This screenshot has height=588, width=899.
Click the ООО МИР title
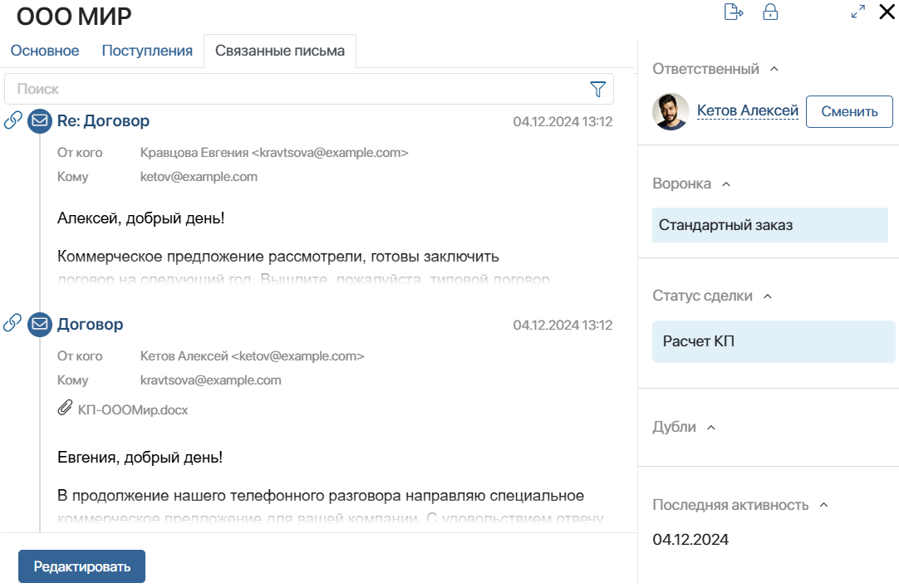(x=74, y=17)
